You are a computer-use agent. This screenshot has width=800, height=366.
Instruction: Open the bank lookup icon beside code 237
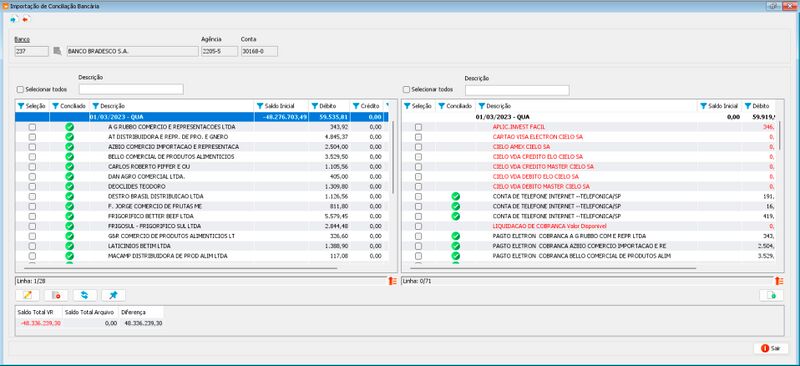(57, 51)
